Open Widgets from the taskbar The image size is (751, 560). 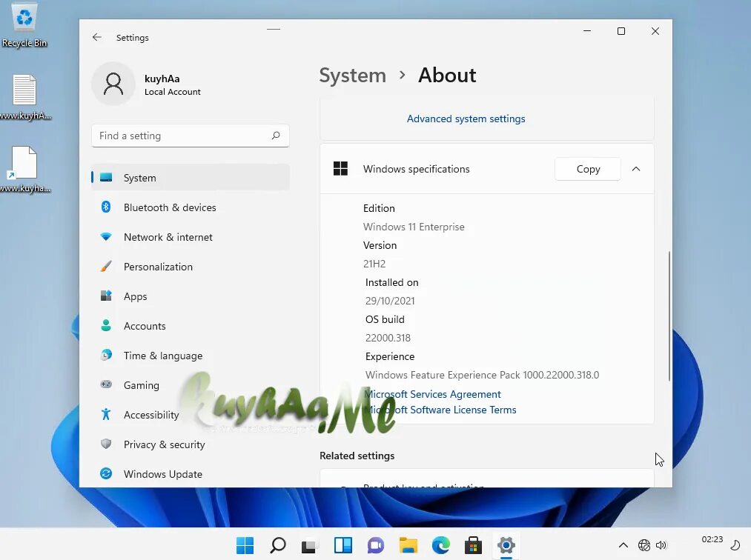click(343, 544)
